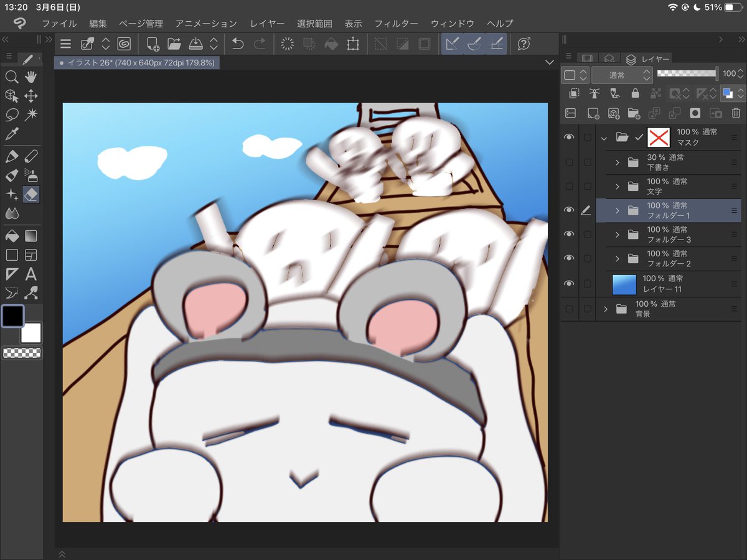Select the Lasso selection tool

click(x=11, y=114)
